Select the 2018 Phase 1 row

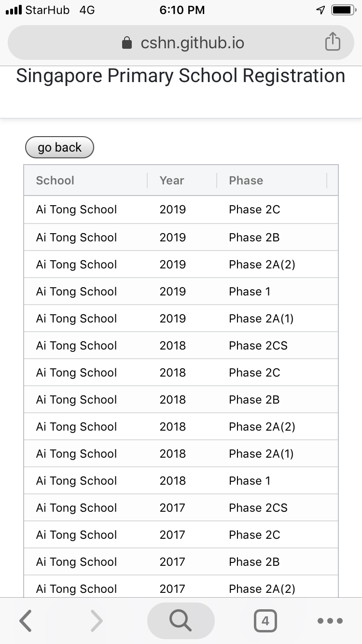click(x=181, y=481)
